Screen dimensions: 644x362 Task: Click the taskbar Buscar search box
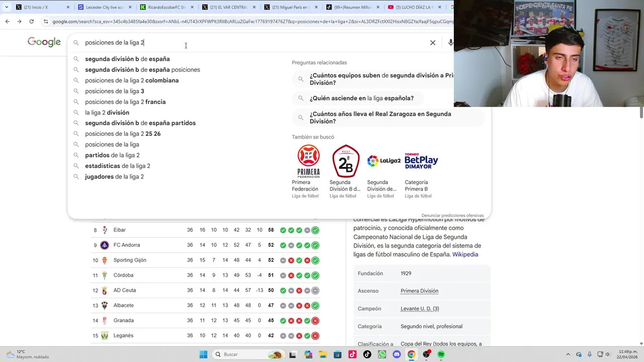click(249, 354)
